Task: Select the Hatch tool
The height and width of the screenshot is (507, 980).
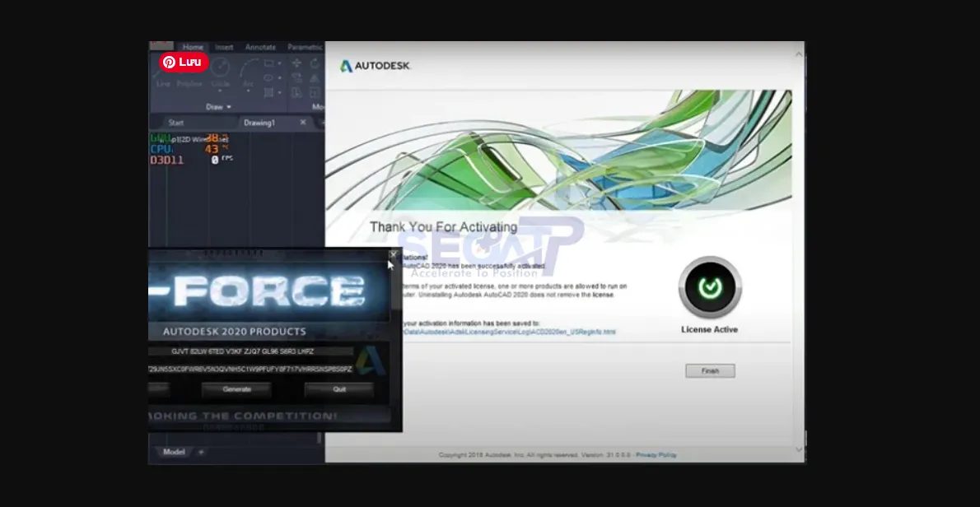Action: pyautogui.click(x=268, y=93)
